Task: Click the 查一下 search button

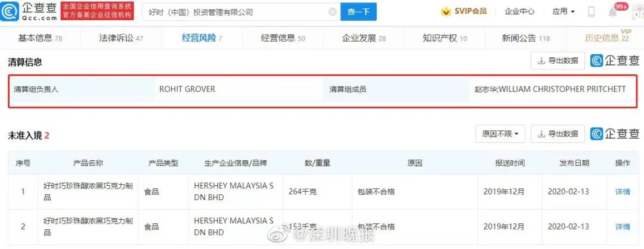Action: (358, 12)
